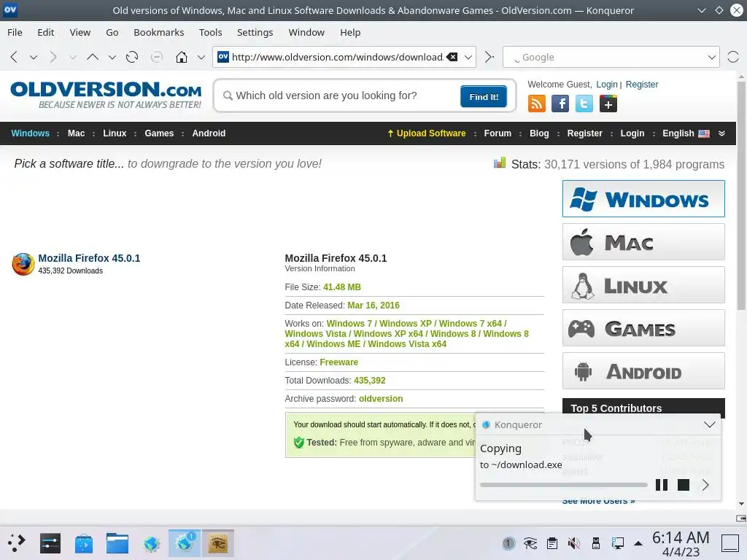Open the Settings menu
This screenshot has width=747, height=560.
255,32
